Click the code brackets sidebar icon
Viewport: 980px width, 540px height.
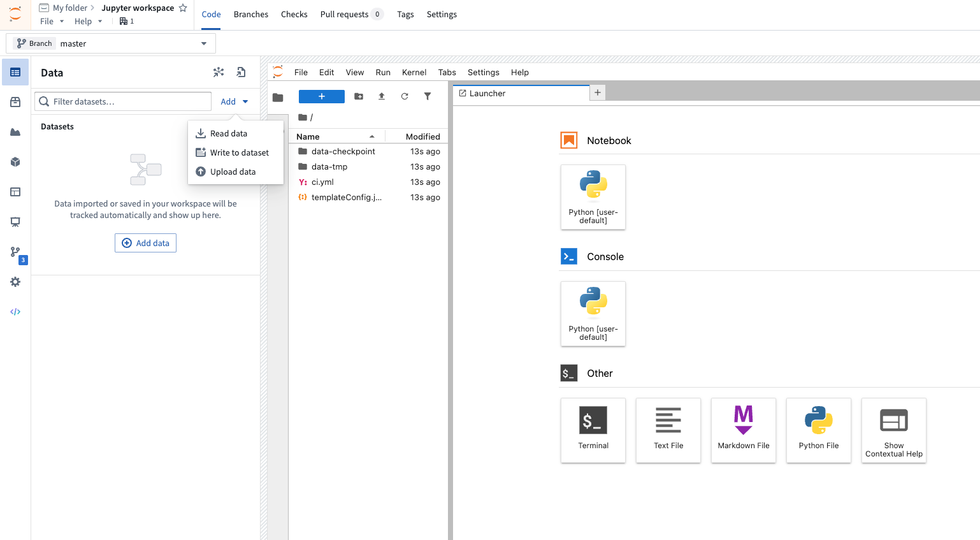tap(15, 312)
